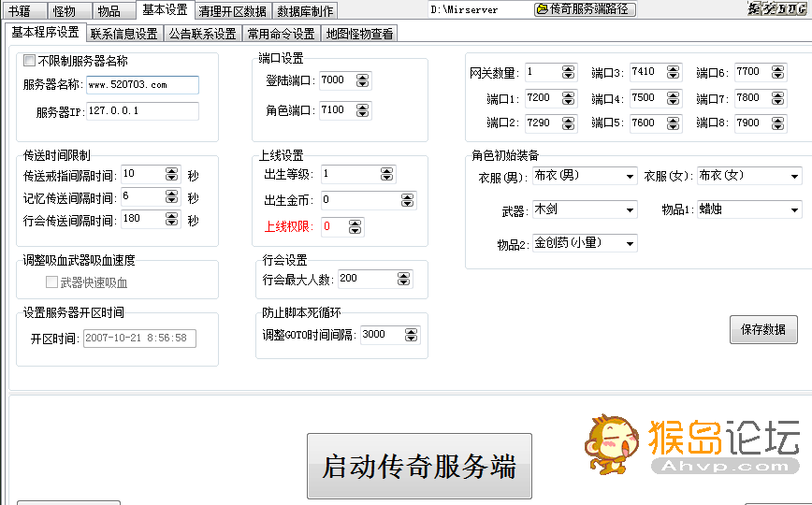Enable the 不限制服务器名称 checkbox

(x=29, y=62)
